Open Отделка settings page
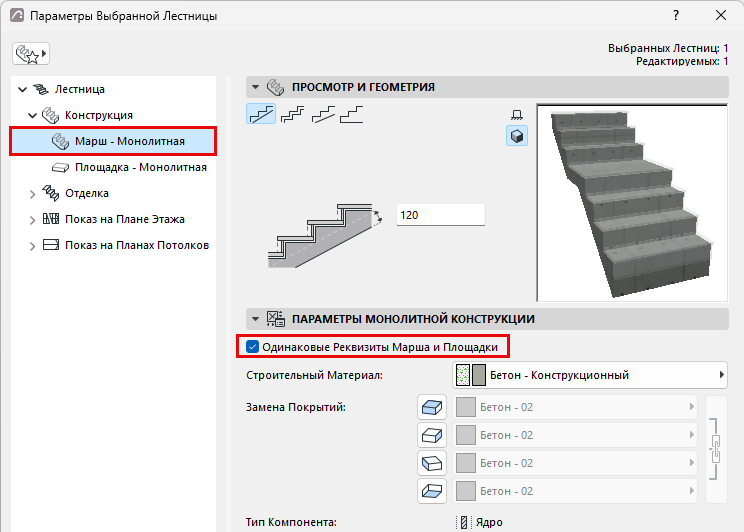Image resolution: width=744 pixels, height=532 pixels. [x=87, y=193]
